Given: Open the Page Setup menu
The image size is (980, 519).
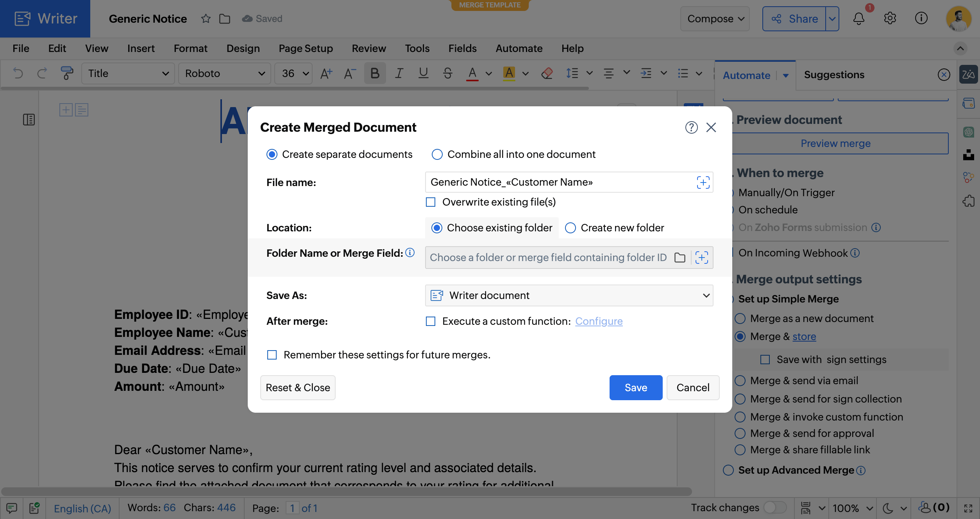Looking at the screenshot, I should (x=306, y=48).
